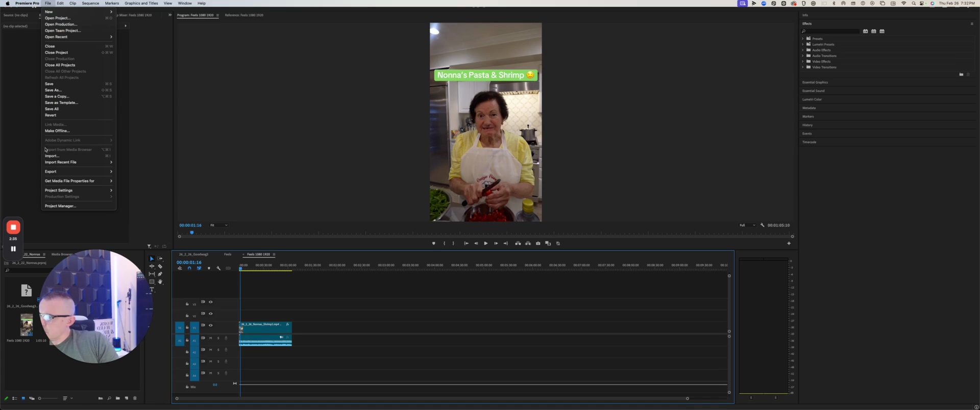Screen dimensions: 980x410
Task: Click Export Frame camera icon
Action: click(538, 243)
